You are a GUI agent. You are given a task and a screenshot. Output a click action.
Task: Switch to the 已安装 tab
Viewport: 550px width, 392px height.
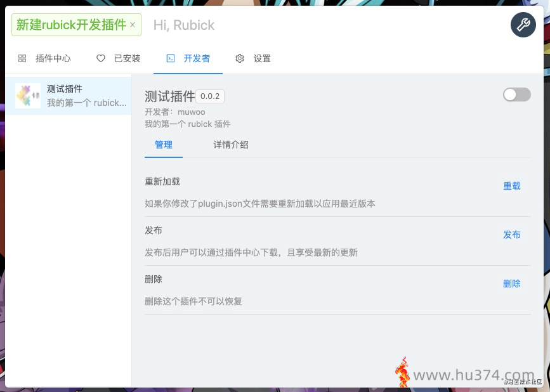[x=118, y=58]
